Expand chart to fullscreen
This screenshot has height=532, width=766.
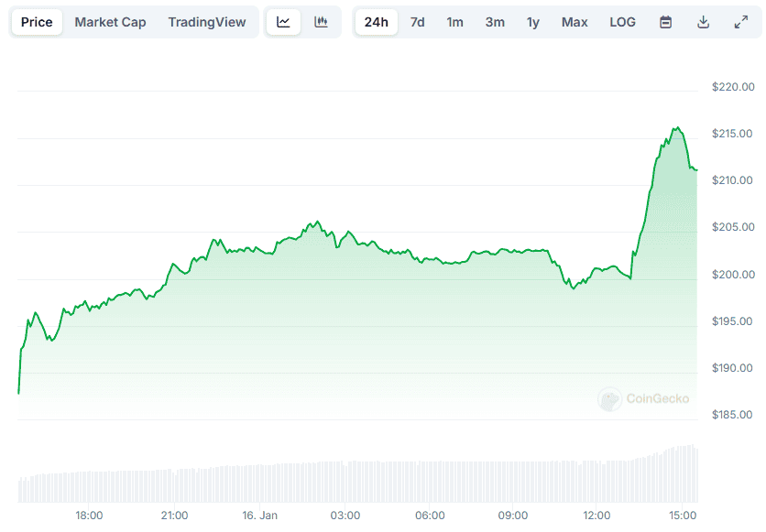point(741,22)
